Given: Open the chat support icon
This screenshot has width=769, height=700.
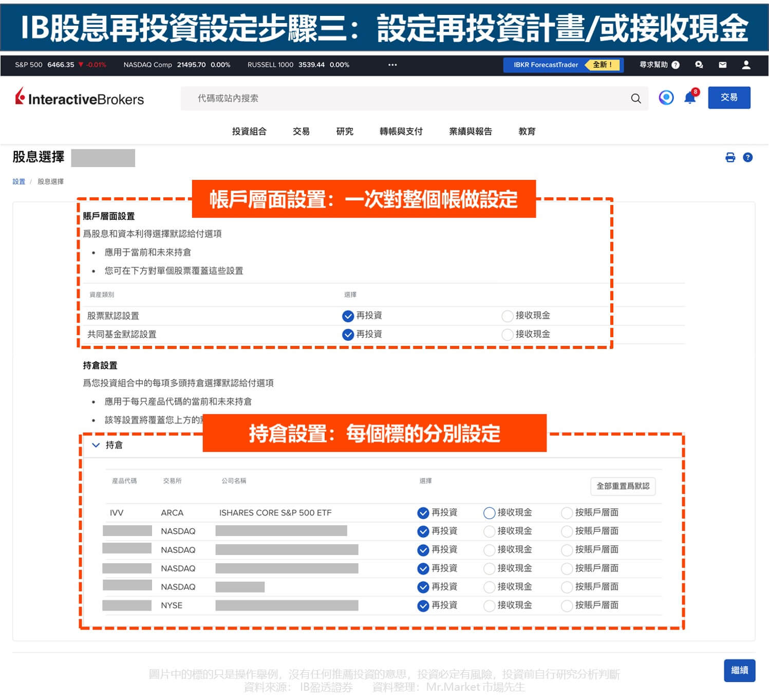Looking at the screenshot, I should (699, 65).
